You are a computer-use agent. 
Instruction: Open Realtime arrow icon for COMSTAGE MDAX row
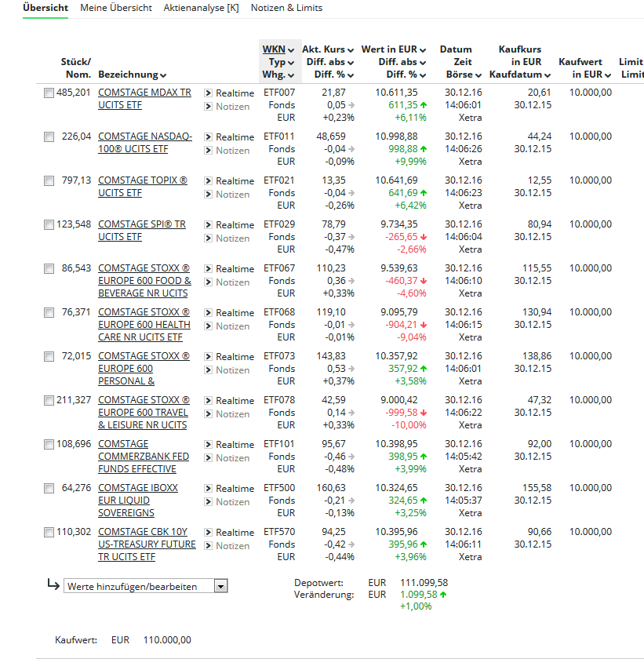[208, 93]
